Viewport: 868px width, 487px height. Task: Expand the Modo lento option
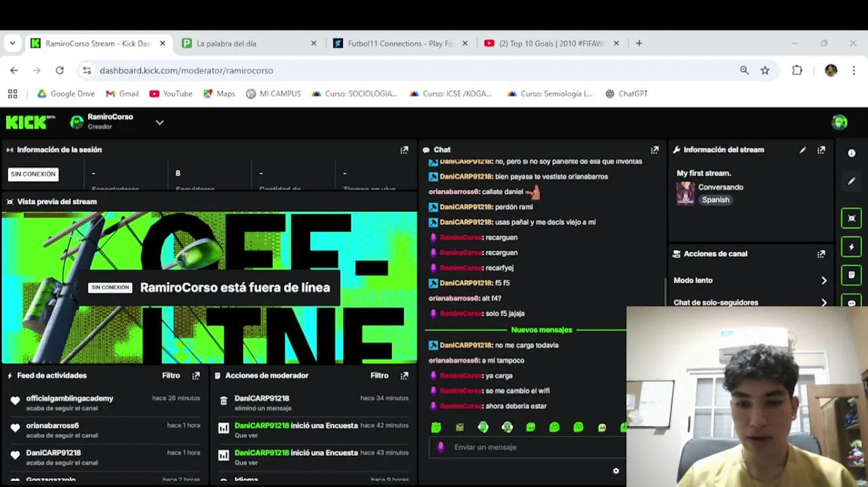click(750, 280)
